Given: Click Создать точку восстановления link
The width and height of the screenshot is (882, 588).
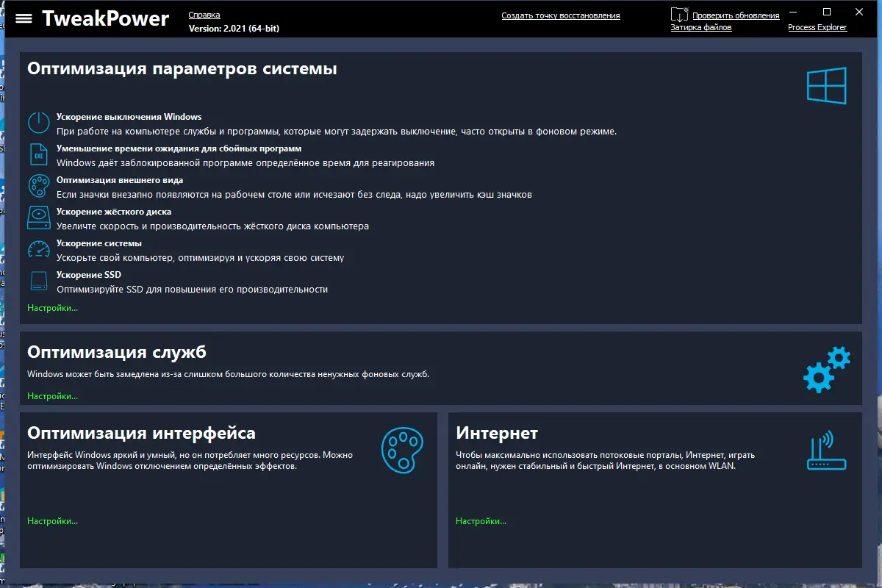Looking at the screenshot, I should [561, 15].
